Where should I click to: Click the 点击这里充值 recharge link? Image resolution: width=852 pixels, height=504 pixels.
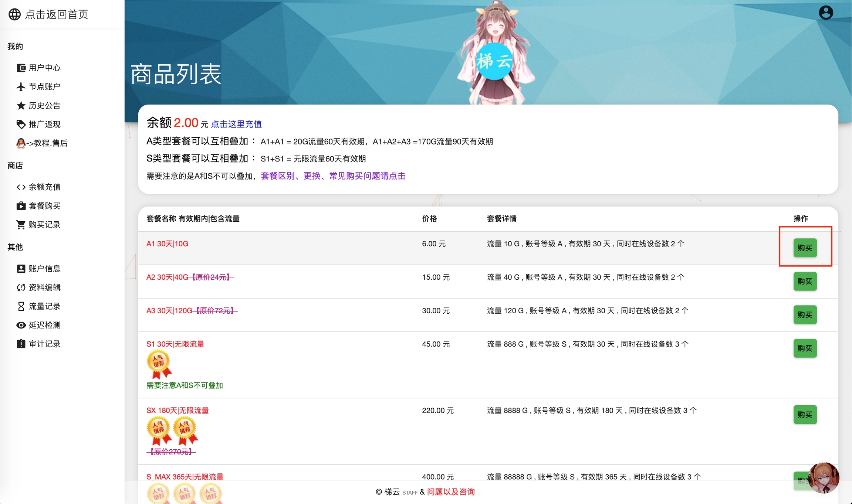click(236, 124)
